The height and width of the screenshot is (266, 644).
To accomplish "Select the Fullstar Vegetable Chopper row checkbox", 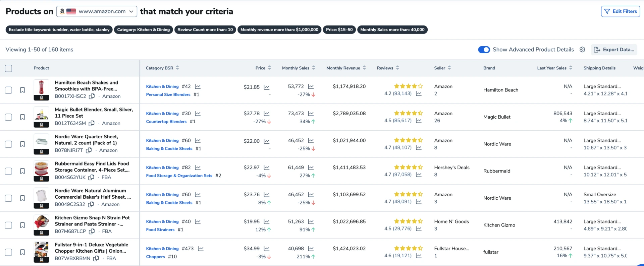I will pos(8,252).
